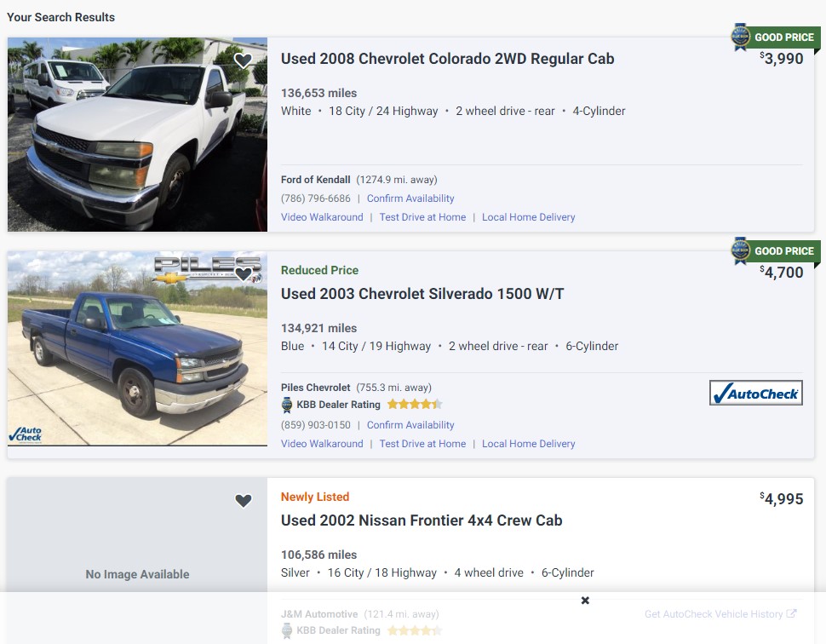The image size is (826, 644).
Task: Save the Nissan Frontier listing with heart icon
Action: pos(243,501)
